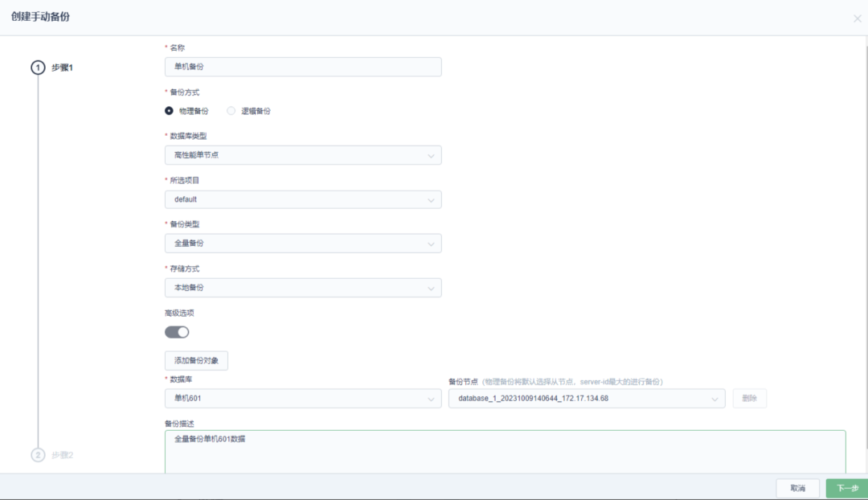Select 物理备份 radio button

pyautogui.click(x=169, y=111)
